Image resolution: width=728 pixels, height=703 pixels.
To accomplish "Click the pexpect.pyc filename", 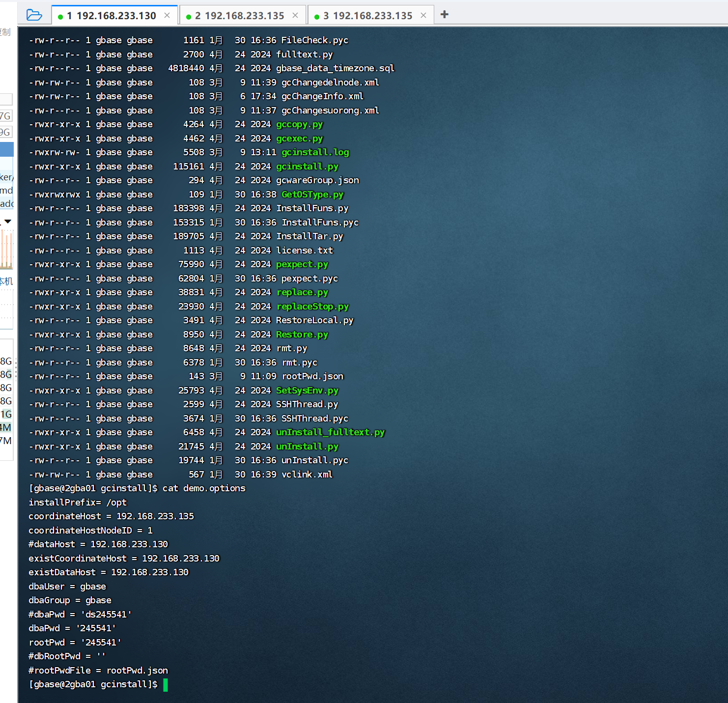I will click(x=309, y=279).
